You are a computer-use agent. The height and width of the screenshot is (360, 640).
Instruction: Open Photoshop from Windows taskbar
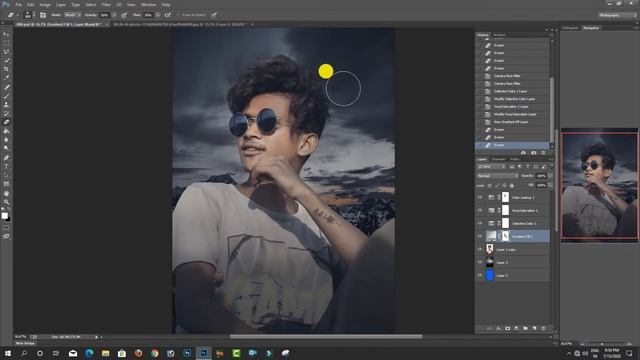tap(203, 353)
